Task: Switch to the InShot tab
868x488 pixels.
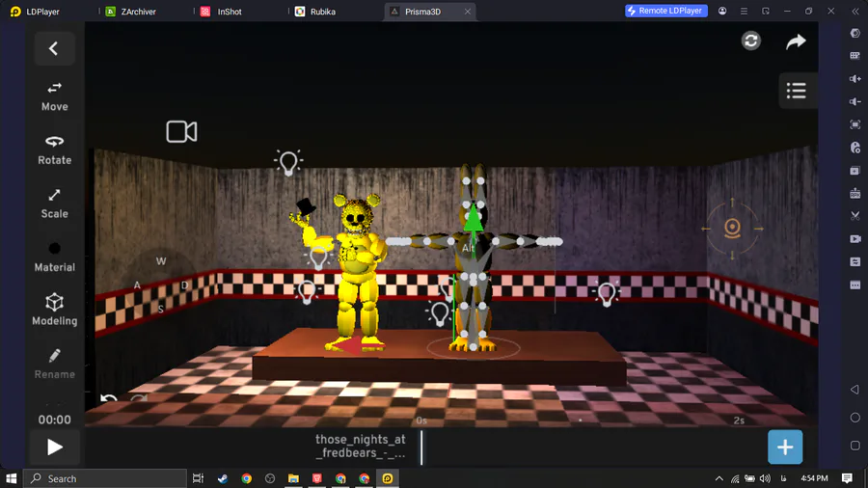Action: [223, 12]
